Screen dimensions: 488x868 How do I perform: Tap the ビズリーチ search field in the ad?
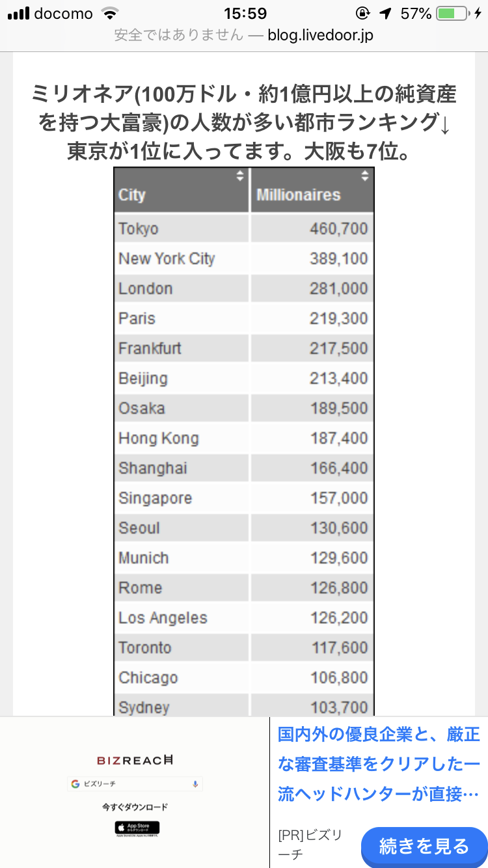pyautogui.click(x=135, y=784)
